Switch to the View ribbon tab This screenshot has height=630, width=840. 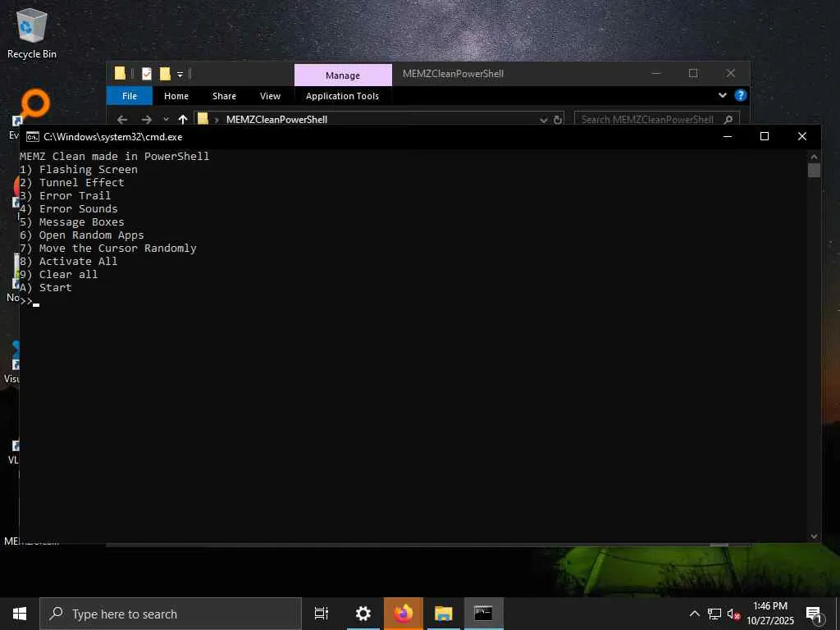click(x=270, y=96)
